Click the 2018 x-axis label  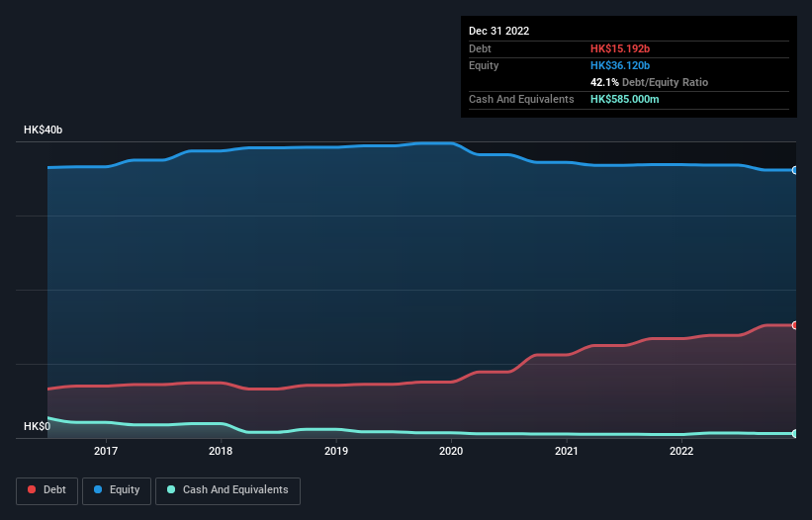click(x=221, y=451)
